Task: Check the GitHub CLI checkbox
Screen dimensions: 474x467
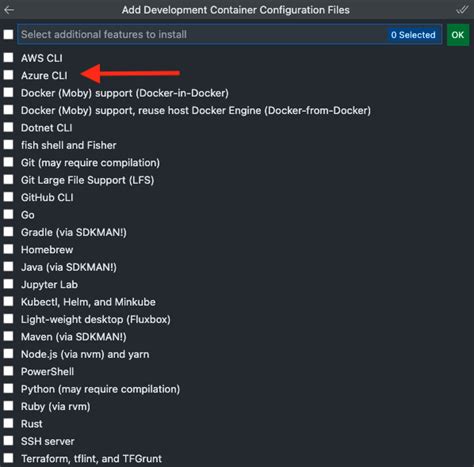Action: click(x=8, y=197)
